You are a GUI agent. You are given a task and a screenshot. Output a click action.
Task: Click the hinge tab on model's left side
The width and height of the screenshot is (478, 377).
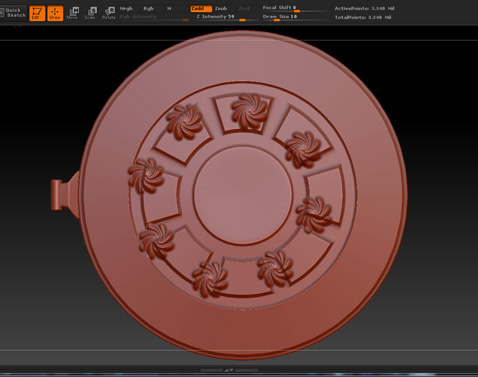[65, 195]
